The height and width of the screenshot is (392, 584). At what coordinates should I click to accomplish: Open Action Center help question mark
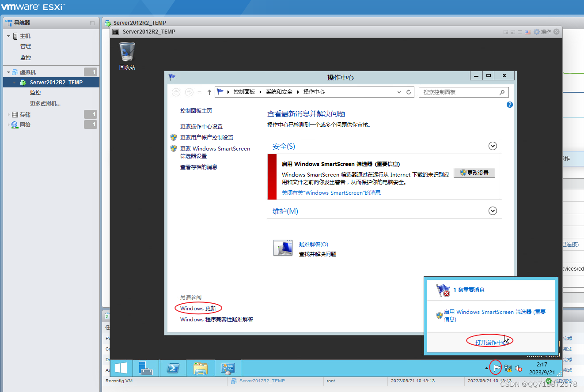coord(510,105)
